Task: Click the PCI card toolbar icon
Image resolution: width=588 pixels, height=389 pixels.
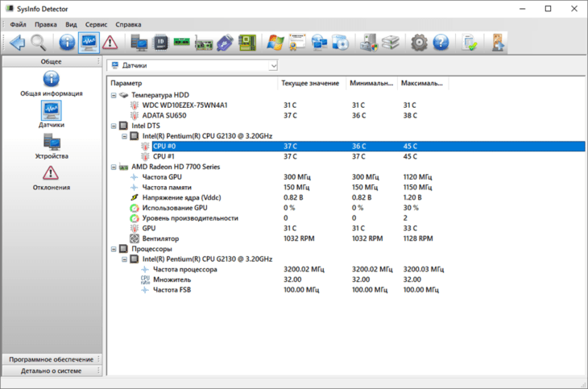Action: pyautogui.click(x=204, y=43)
